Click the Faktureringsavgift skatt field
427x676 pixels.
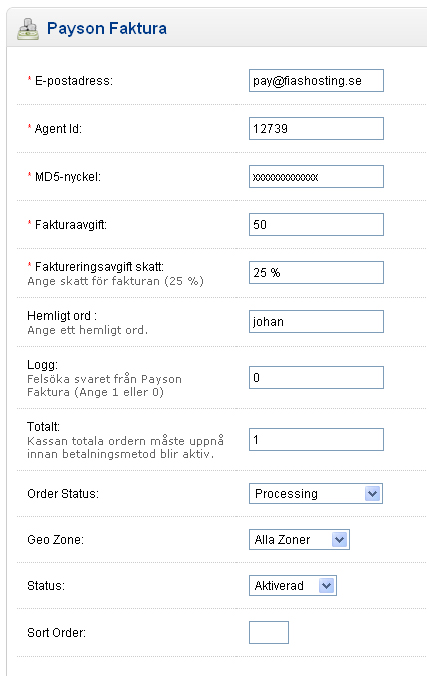pos(316,272)
